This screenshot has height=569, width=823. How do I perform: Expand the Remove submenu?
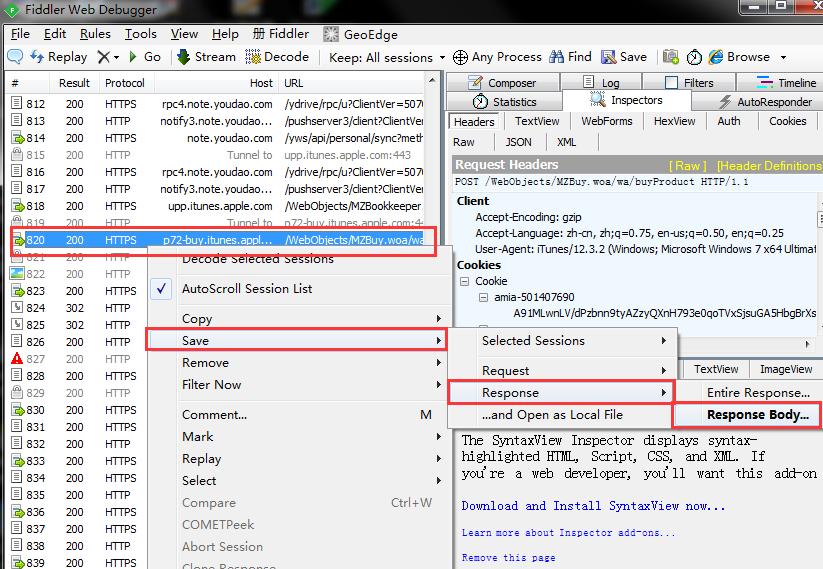coord(313,363)
